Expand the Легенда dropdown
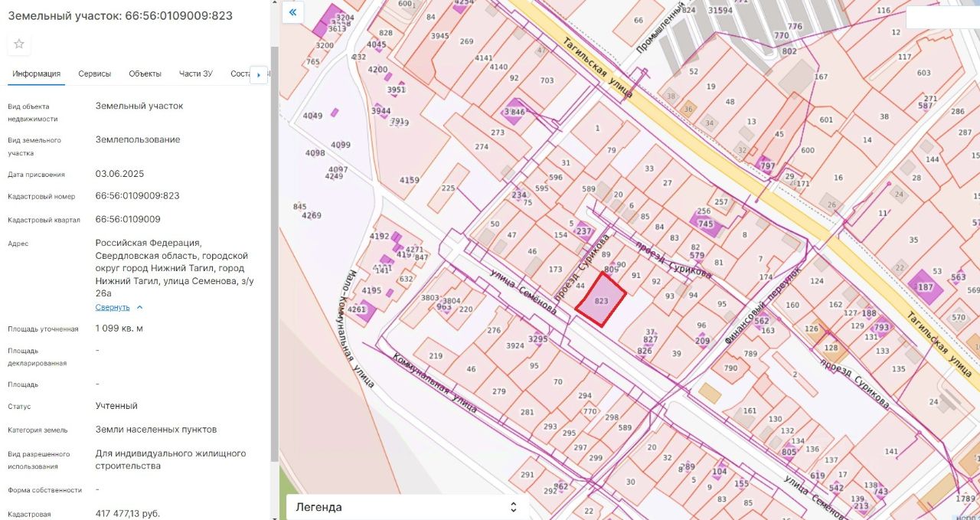This screenshot has height=520, width=980. [x=407, y=507]
